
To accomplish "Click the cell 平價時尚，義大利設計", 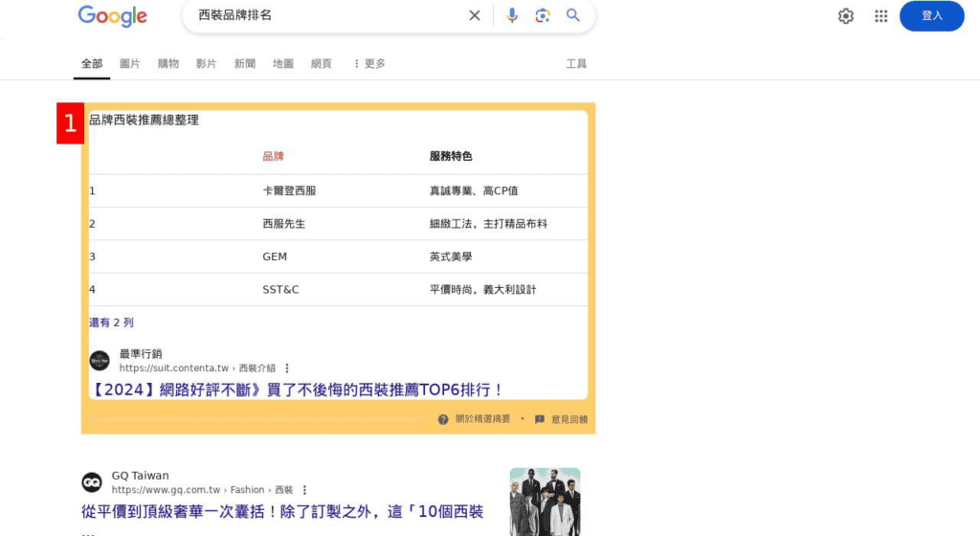I will coord(482,290).
